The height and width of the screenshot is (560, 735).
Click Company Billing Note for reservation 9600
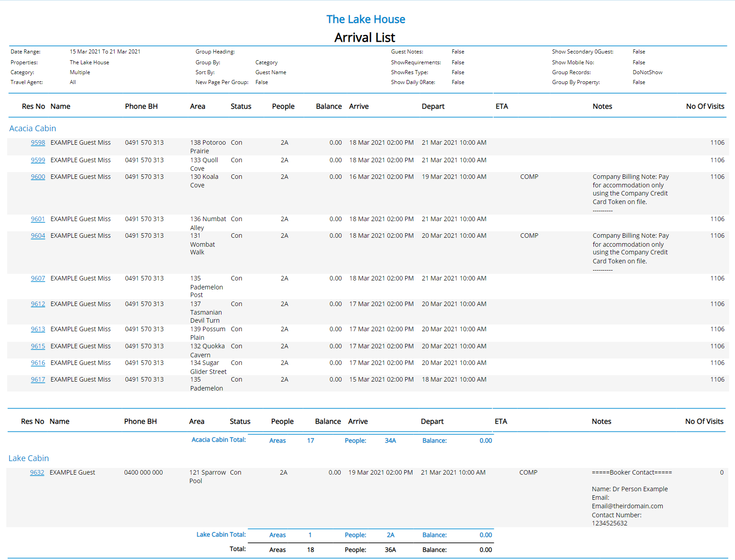click(x=630, y=193)
